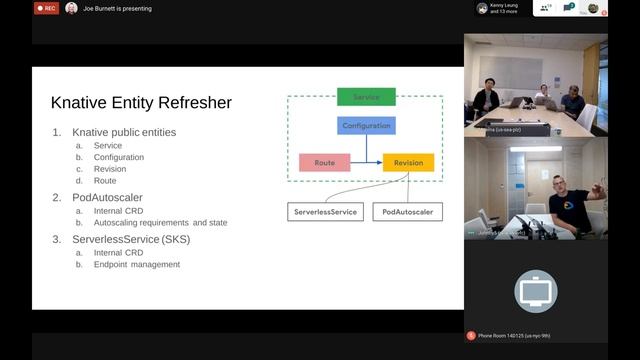Open "Kenny Leung and 13 more" list
The width and height of the screenshot is (640, 360).
504,8
